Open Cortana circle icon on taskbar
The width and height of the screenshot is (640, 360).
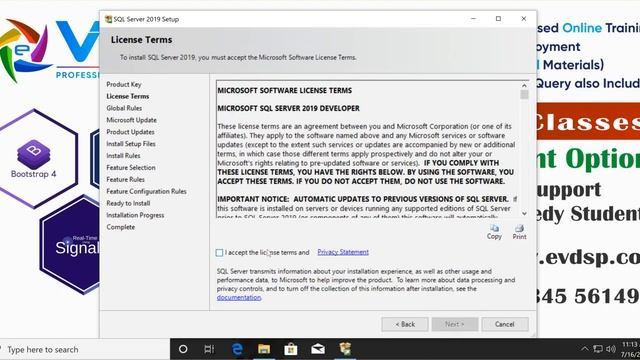183,349
